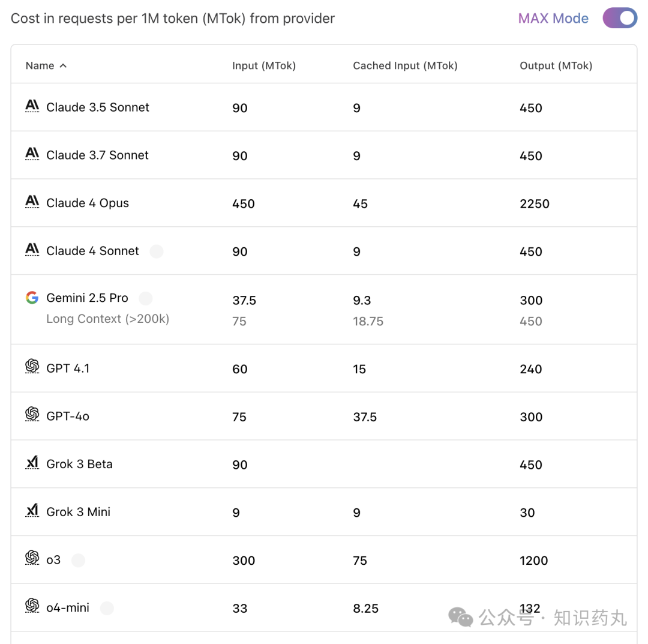Viewport: 648px width, 644px height.
Task: Sort by the Input (MTok) column header
Action: pos(263,66)
